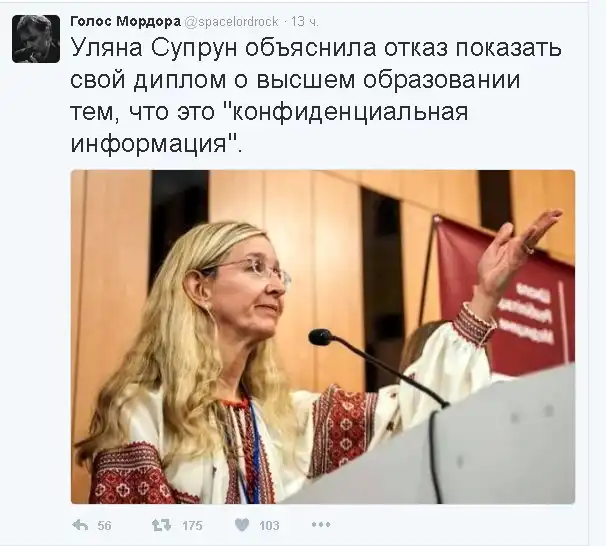Open tweet permalink via 13 ч. timestamp
The height and width of the screenshot is (546, 606).
tap(305, 22)
